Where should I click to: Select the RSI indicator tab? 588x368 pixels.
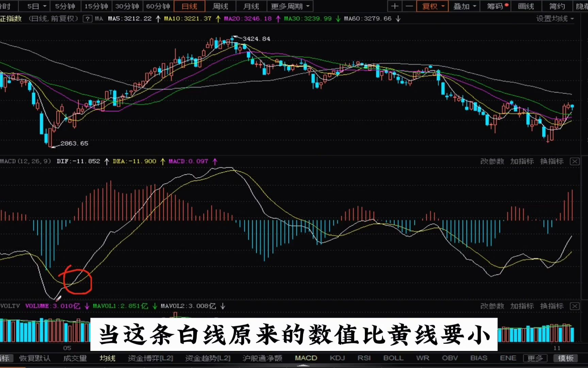364,358
